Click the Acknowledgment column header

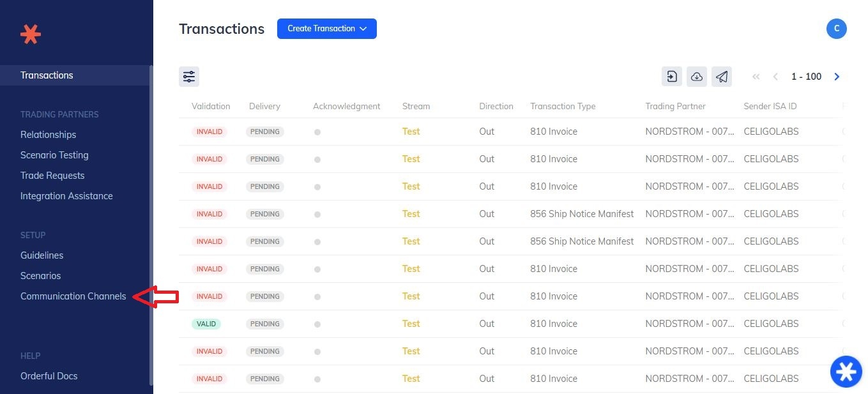(347, 106)
